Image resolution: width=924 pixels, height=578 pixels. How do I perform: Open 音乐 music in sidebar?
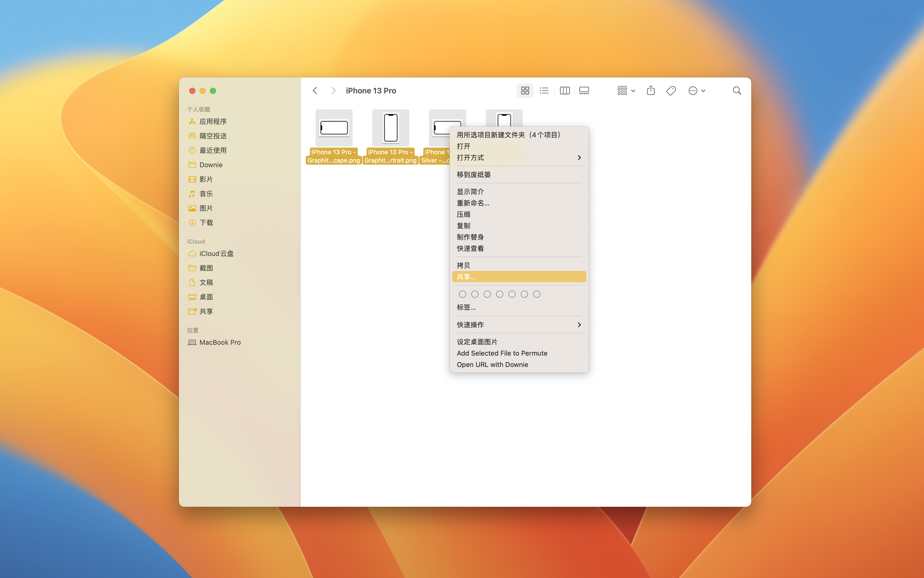tap(240, 194)
